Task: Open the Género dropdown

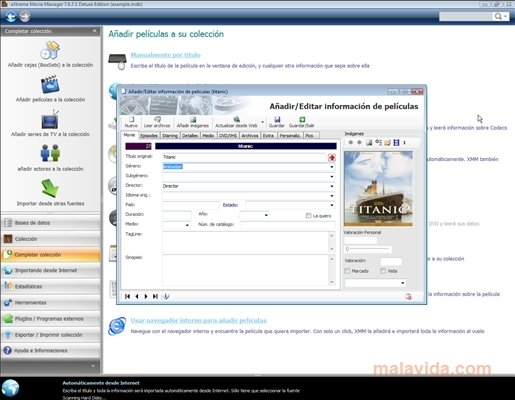Action: pyautogui.click(x=332, y=167)
